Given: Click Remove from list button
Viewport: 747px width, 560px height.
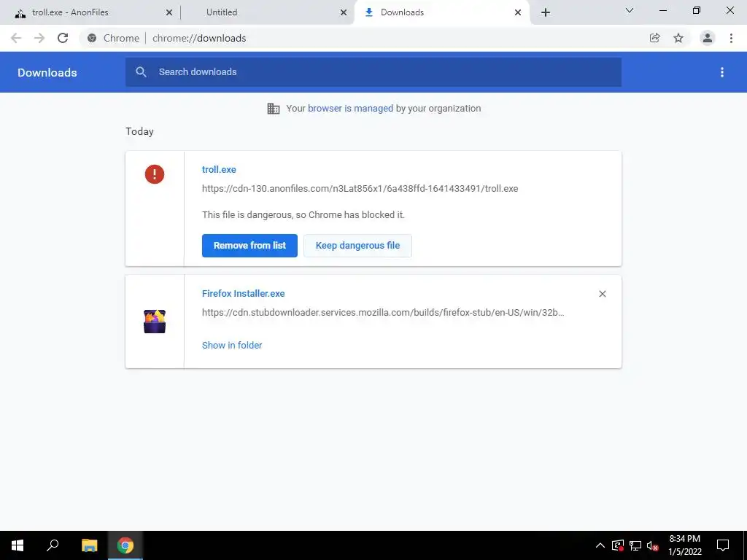Looking at the screenshot, I should pyautogui.click(x=249, y=246).
